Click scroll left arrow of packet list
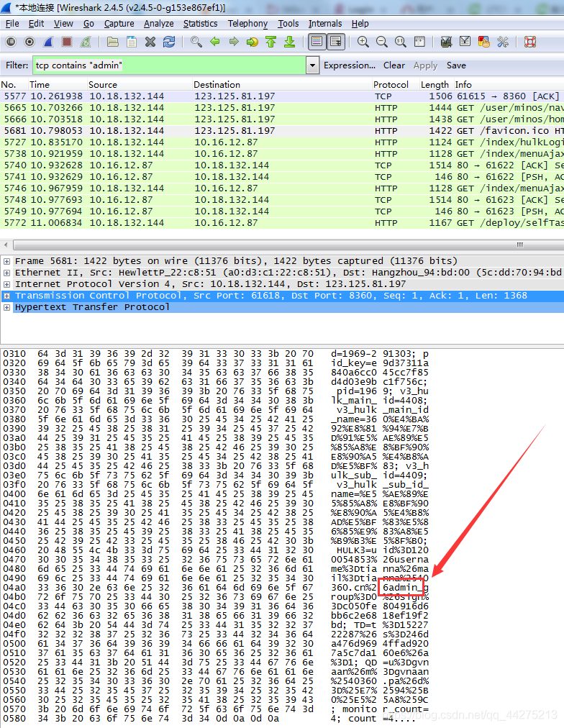Screen dimensions: 564x728 (x=6, y=245)
